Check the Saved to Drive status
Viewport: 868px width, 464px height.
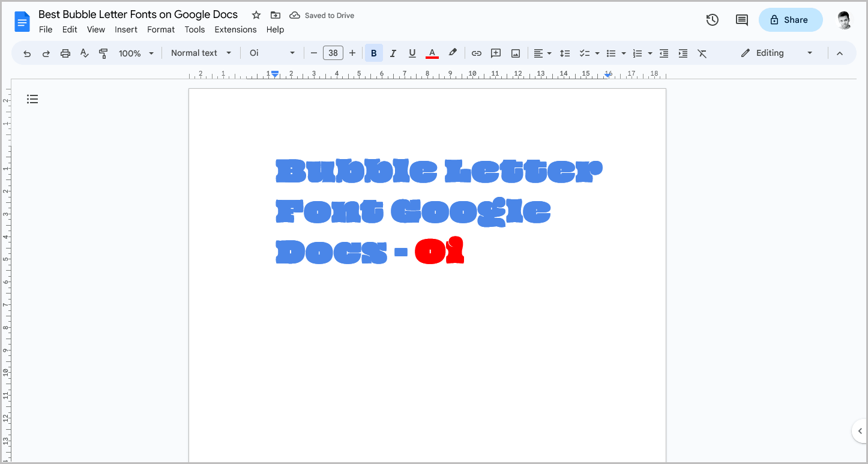click(322, 16)
